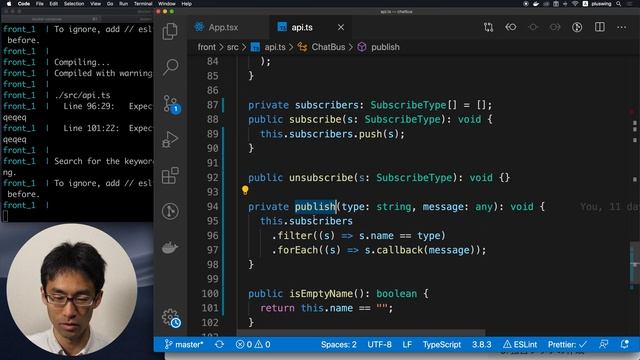Click the horizontal scrollbar under the editor
The height and width of the screenshot is (360, 640).
[361, 333]
